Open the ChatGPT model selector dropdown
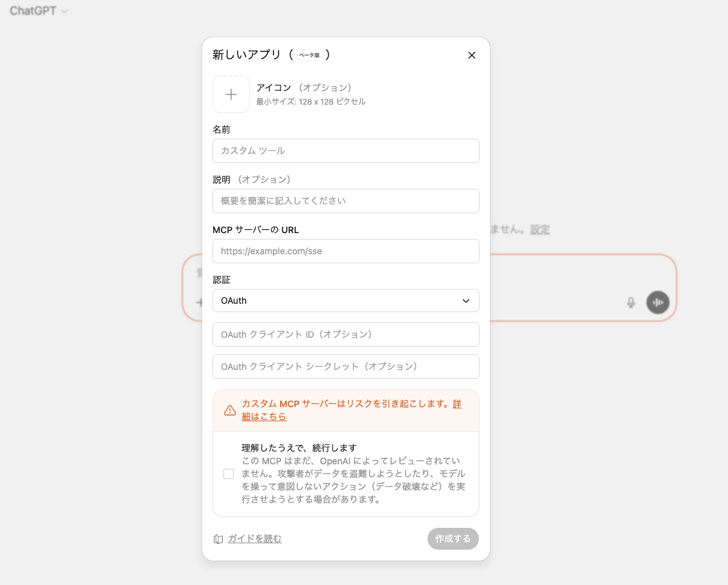728x585 pixels. pos(39,11)
